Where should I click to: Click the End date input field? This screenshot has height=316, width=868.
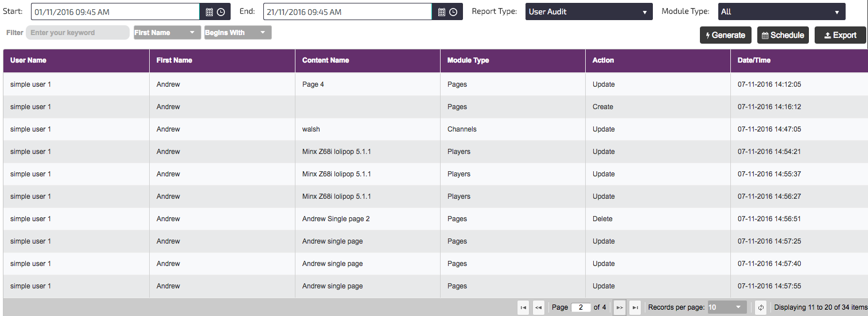tap(348, 11)
